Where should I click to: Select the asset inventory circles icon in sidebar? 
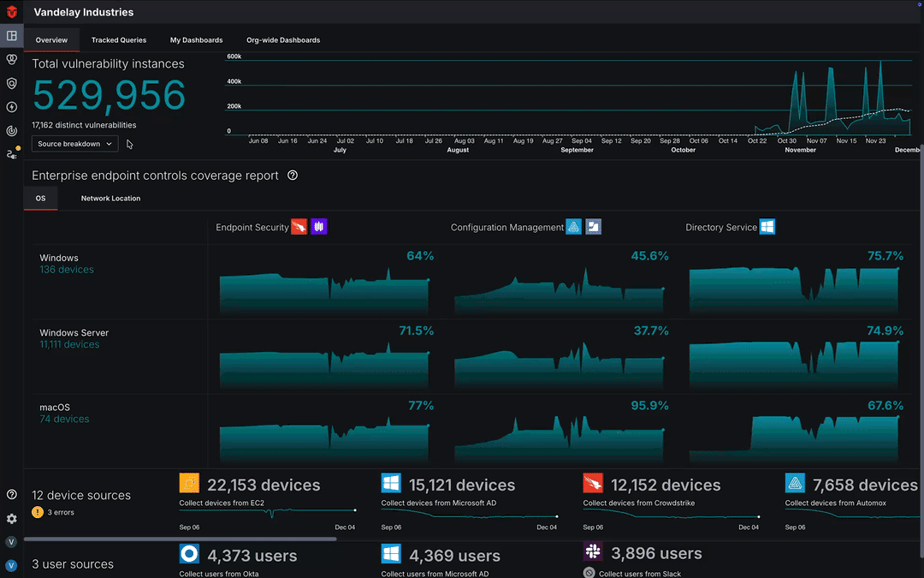point(11,59)
